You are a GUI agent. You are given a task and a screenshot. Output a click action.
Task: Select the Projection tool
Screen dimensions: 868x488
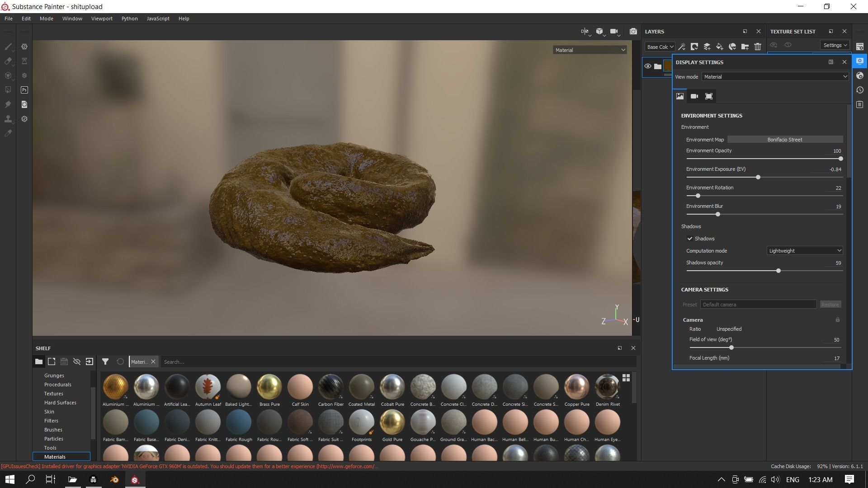click(8, 75)
